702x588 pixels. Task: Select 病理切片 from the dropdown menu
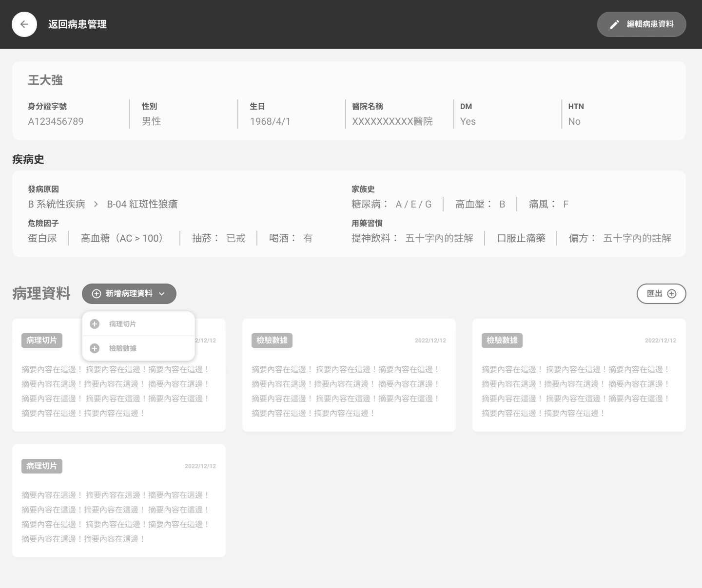(x=123, y=324)
